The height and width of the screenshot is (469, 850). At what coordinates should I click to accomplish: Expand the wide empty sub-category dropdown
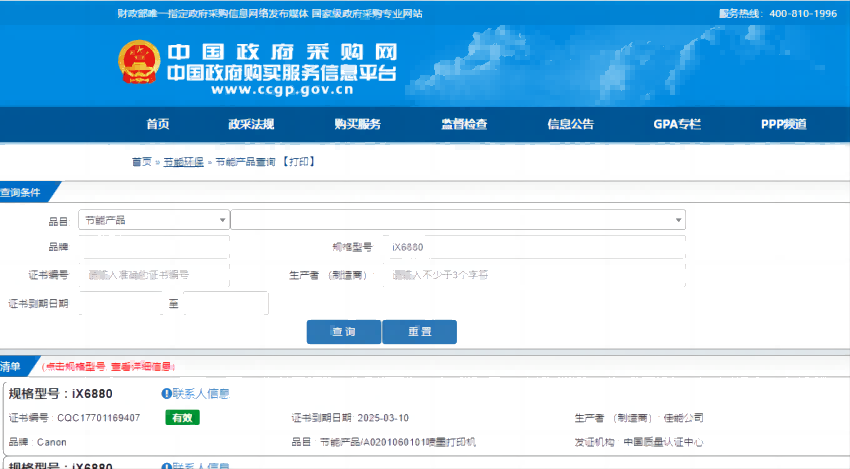pyautogui.click(x=458, y=220)
